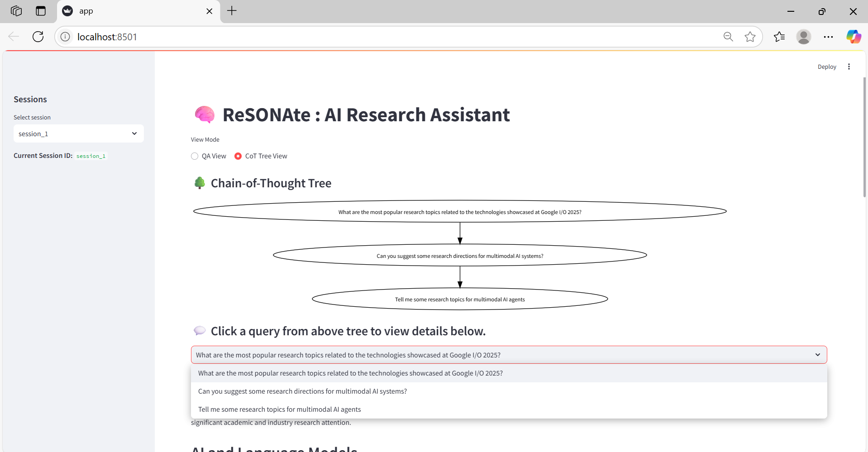Add this page to favorites
The width and height of the screenshot is (868, 452).
(x=750, y=37)
